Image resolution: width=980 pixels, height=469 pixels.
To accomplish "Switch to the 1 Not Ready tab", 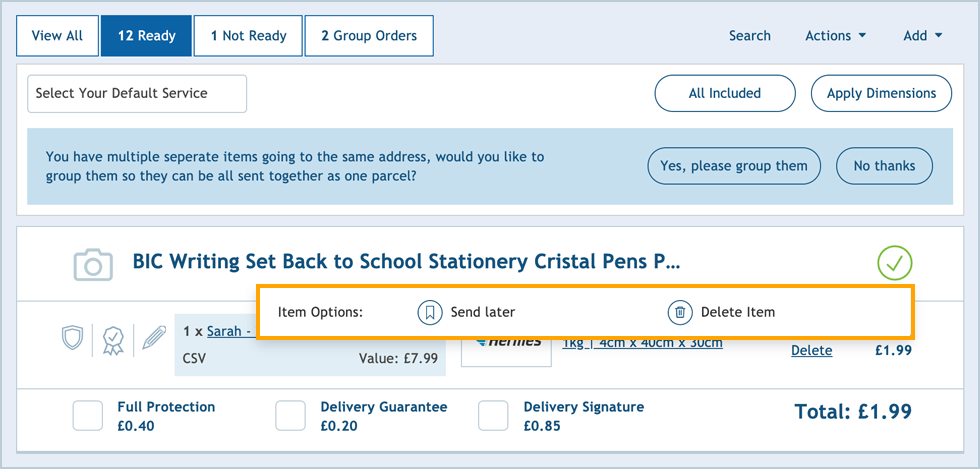I will pos(248,36).
